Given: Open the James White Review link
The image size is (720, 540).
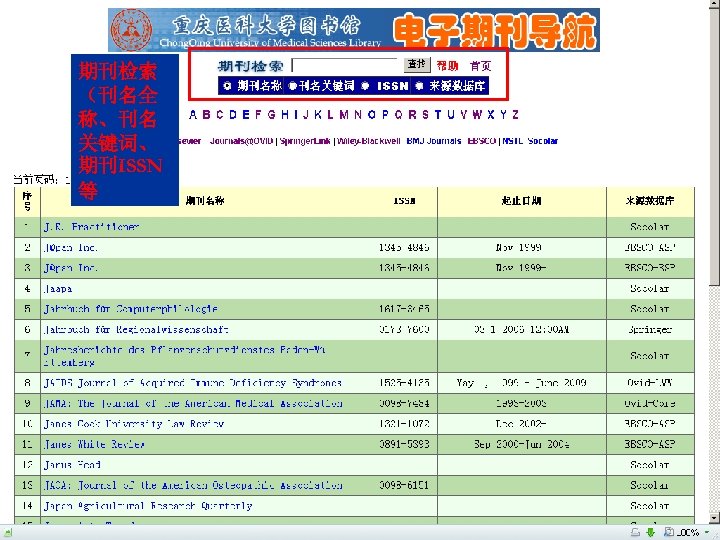Looking at the screenshot, I should point(94,444).
